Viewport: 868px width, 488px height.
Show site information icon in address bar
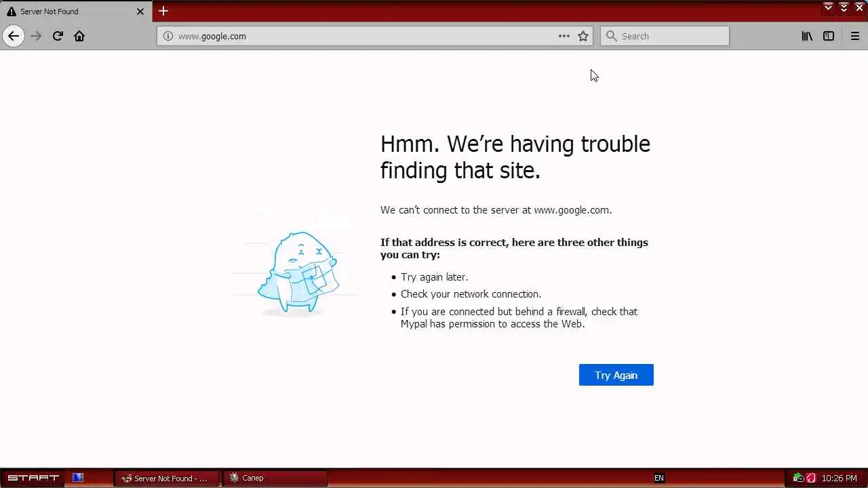[x=168, y=36]
